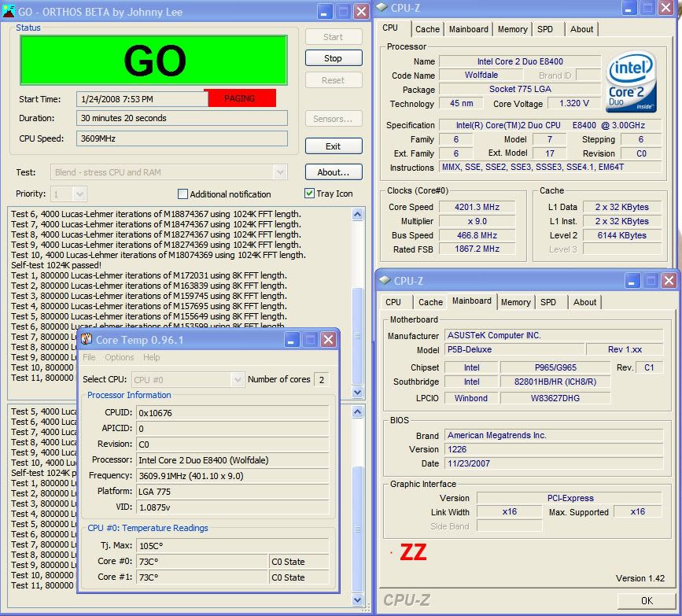
Task: Click the title bar icon of the CPU-Z Motherboard window
Action: pyautogui.click(x=385, y=280)
